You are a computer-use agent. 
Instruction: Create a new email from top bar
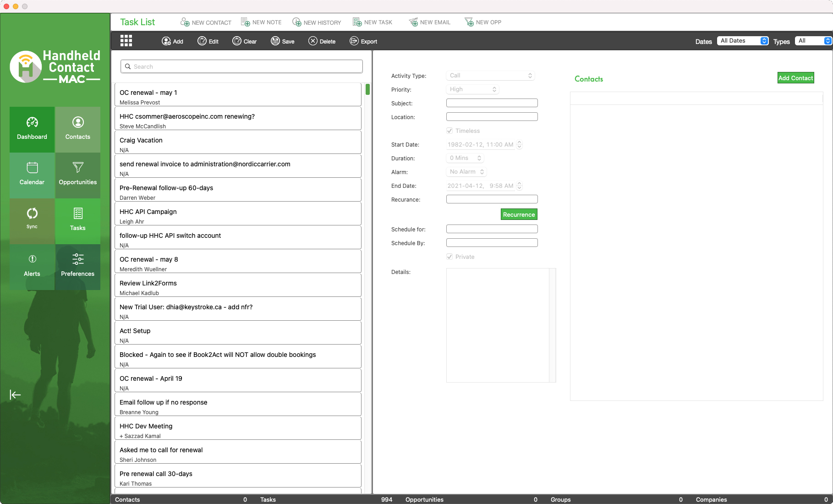429,22
